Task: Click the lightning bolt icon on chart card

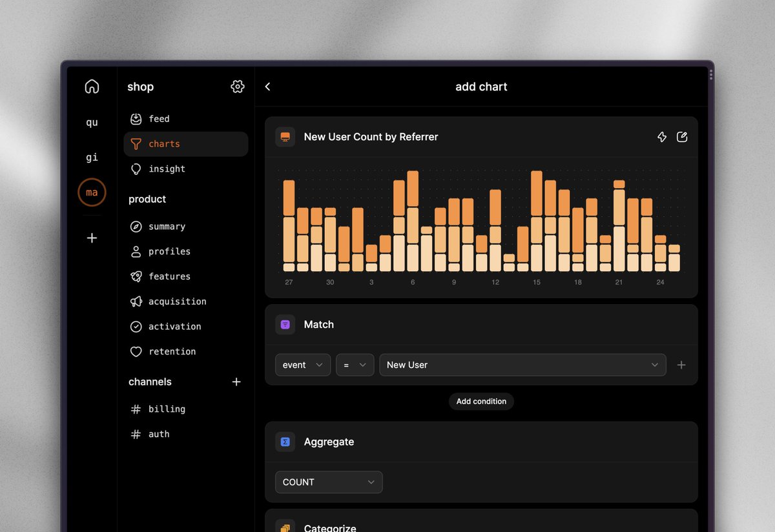Action: 662,137
